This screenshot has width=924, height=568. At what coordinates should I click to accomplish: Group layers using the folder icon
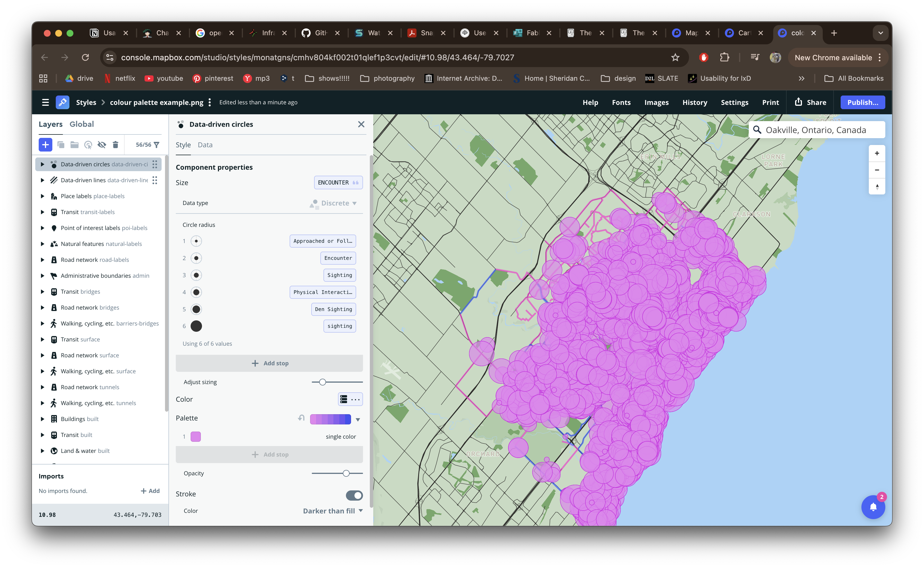pyautogui.click(x=75, y=145)
